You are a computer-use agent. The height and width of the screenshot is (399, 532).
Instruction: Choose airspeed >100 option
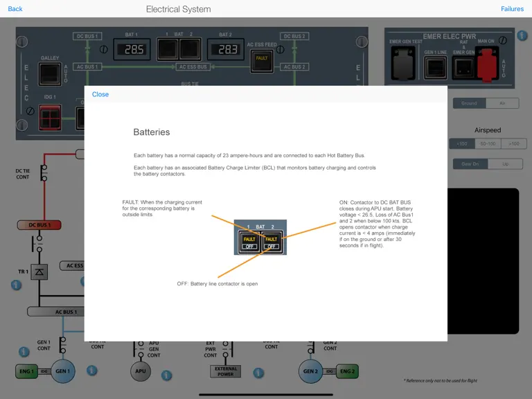click(514, 144)
